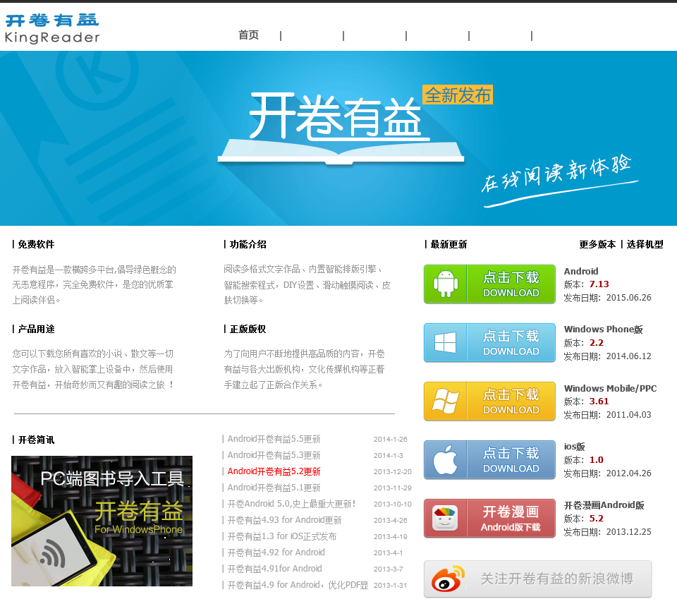Click the Windows Phone logo icon

(x=446, y=342)
